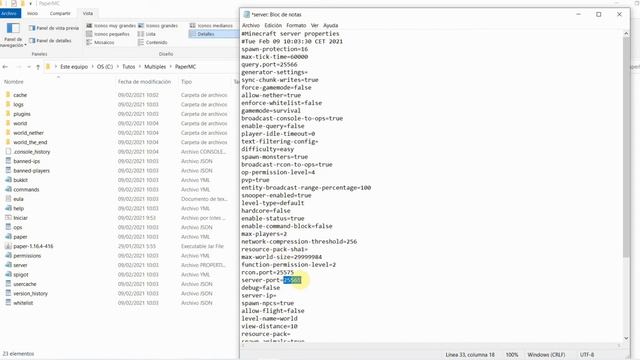The width and height of the screenshot is (640, 360).
Task: Switch to the Compartir ribbon tab
Action: pyautogui.click(x=60, y=13)
